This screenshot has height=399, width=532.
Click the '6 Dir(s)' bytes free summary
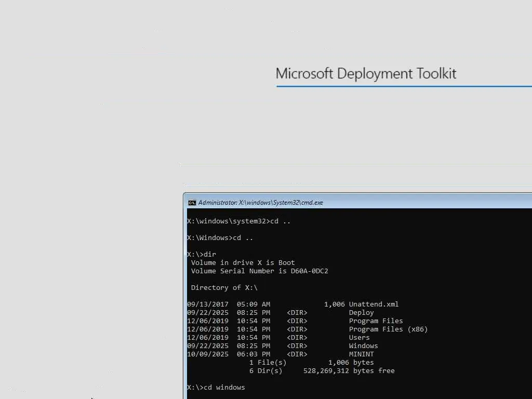[x=322, y=371]
